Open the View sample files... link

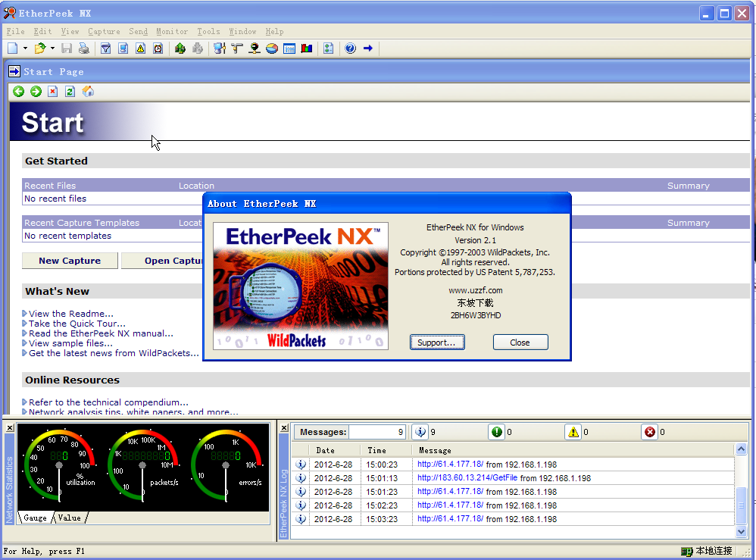[x=70, y=343]
